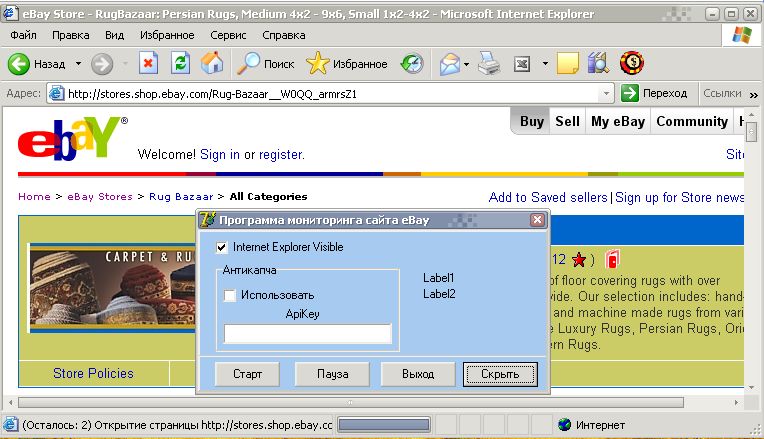Click the Старт button

pyautogui.click(x=248, y=374)
